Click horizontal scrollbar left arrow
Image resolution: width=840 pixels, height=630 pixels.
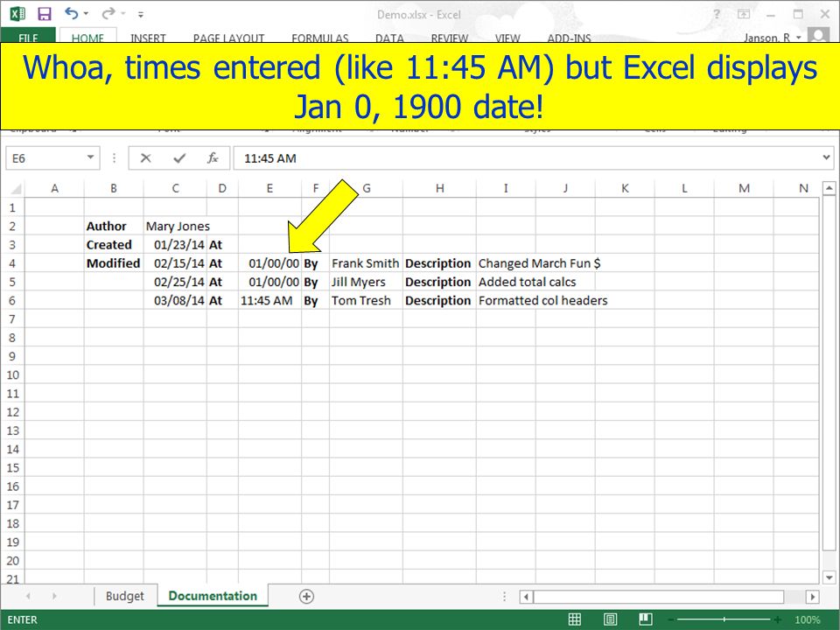point(526,596)
